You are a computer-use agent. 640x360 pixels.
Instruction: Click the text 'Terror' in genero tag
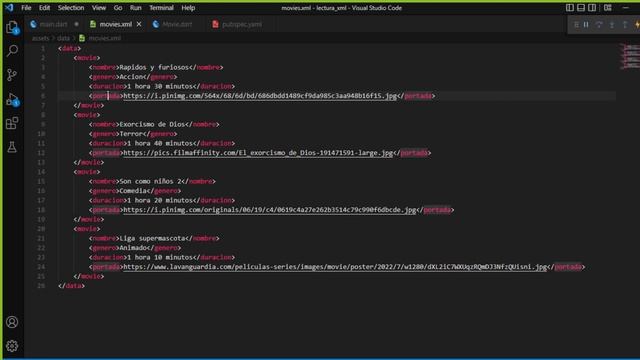coord(131,134)
